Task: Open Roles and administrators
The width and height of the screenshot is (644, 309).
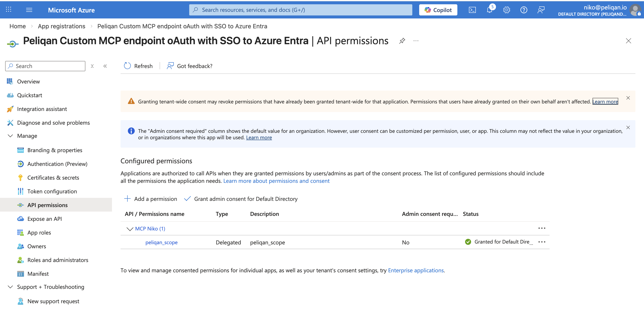Action: (58, 260)
